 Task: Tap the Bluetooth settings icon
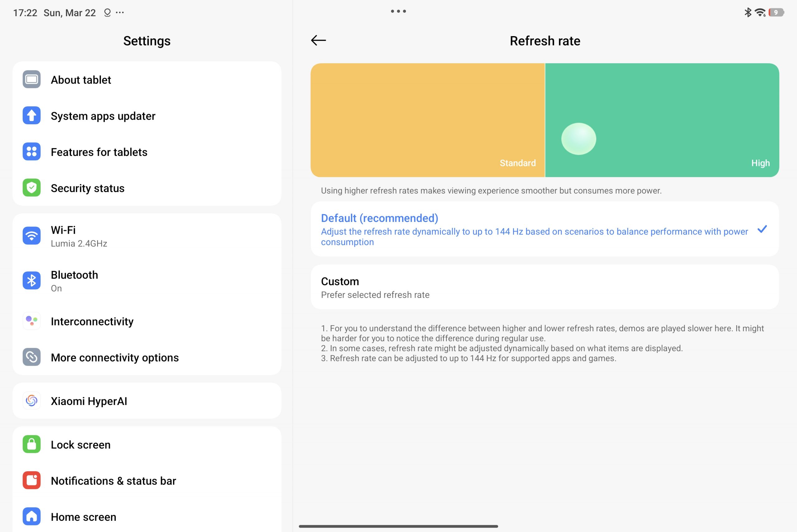tap(31, 280)
